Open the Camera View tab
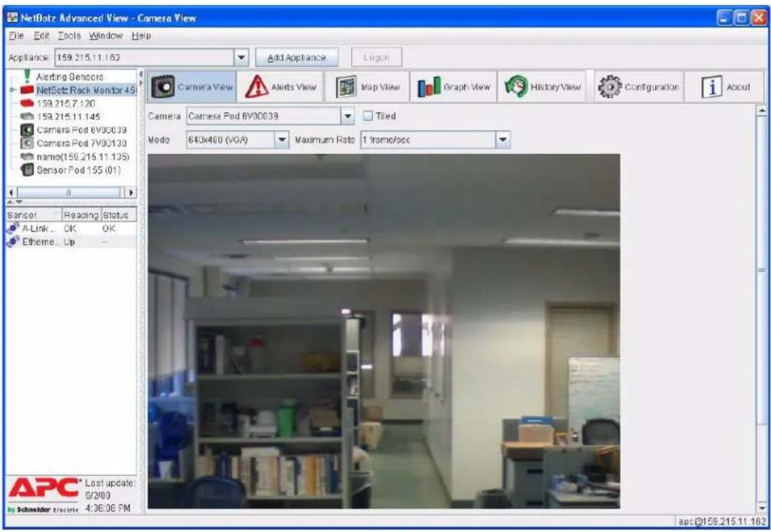The height and width of the screenshot is (532, 771). pos(192,87)
